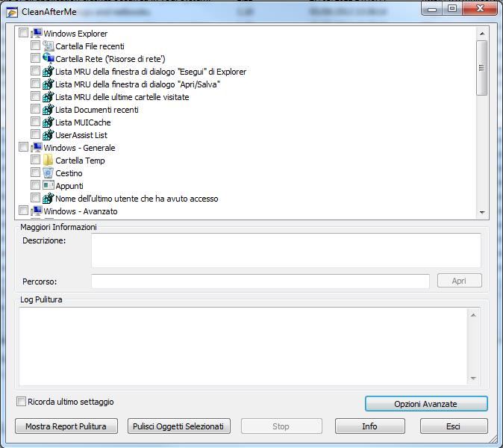Select the "Windows Explorer" tree label
The width and height of the screenshot is (503, 448).
(x=75, y=34)
